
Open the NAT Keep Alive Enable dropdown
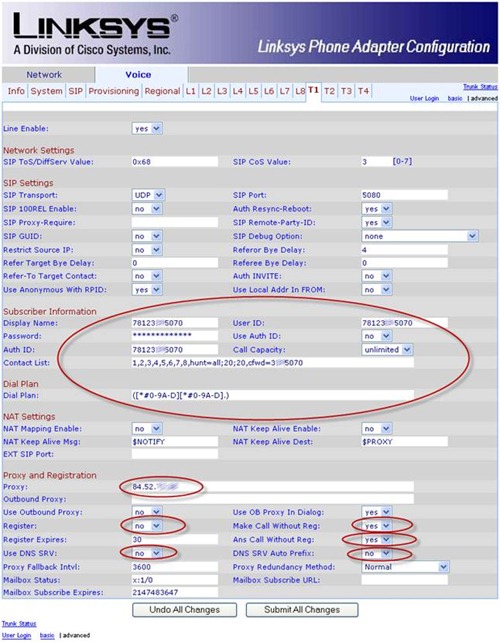pyautogui.click(x=377, y=429)
